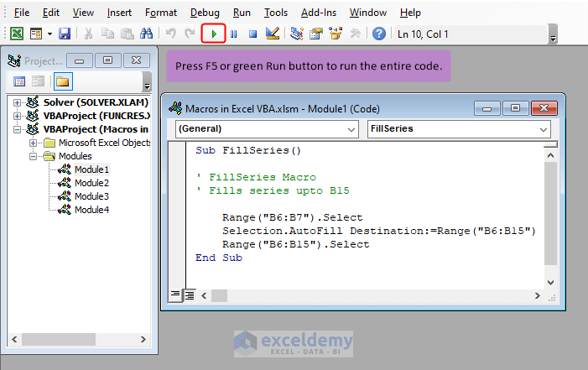
Task: Open the Edit menu
Action: click(x=51, y=13)
